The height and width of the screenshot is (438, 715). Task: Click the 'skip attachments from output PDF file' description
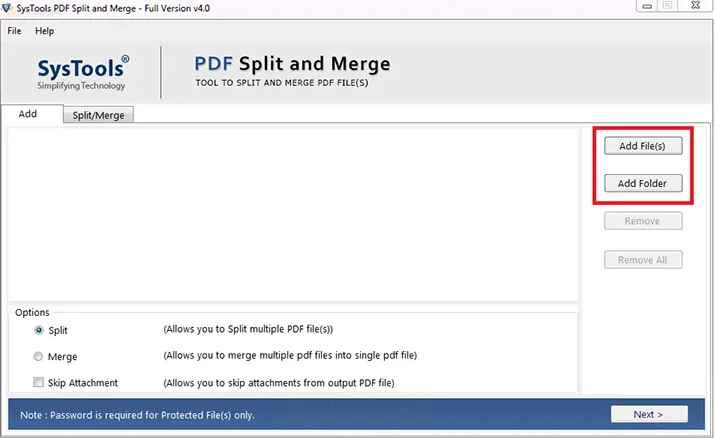click(x=279, y=383)
